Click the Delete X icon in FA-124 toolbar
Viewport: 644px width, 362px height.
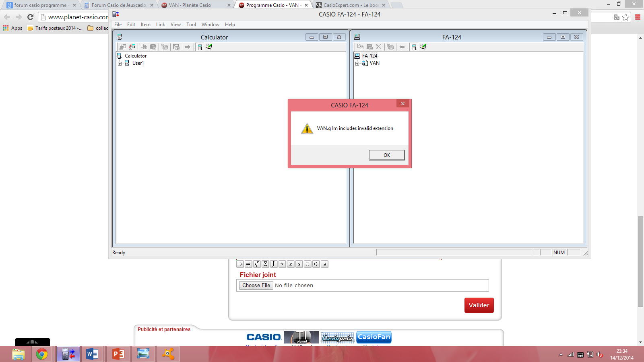(x=378, y=47)
